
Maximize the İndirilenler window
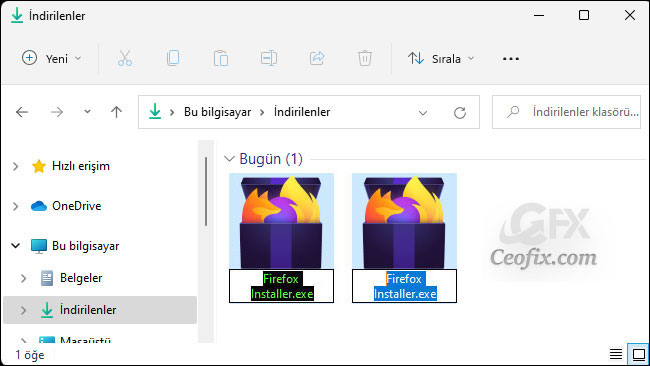click(584, 15)
